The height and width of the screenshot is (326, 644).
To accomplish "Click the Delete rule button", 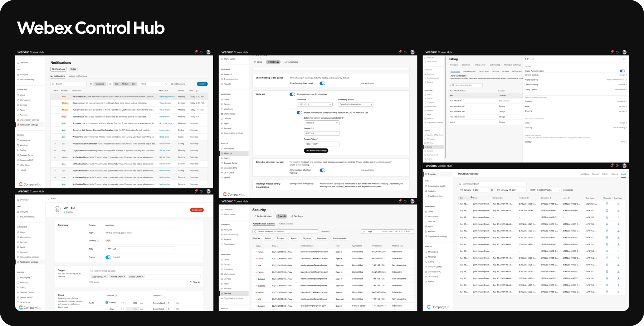I will pyautogui.click(x=197, y=210).
